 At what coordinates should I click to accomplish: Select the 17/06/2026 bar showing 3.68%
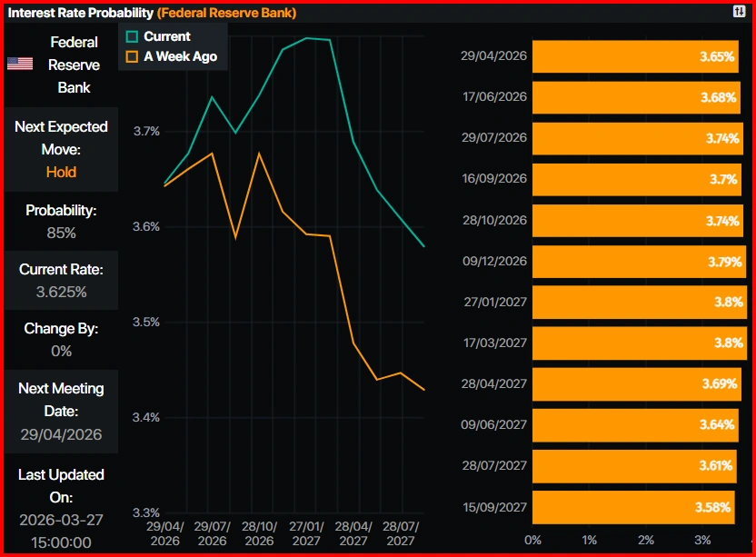[x=635, y=97]
